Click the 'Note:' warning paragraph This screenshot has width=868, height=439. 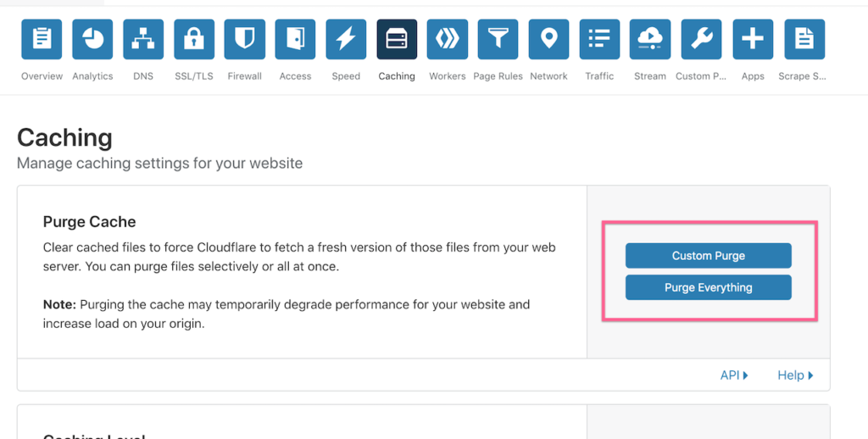(x=287, y=314)
